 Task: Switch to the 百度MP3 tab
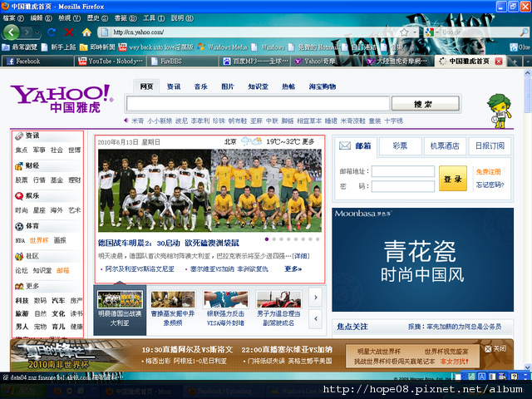(255, 61)
